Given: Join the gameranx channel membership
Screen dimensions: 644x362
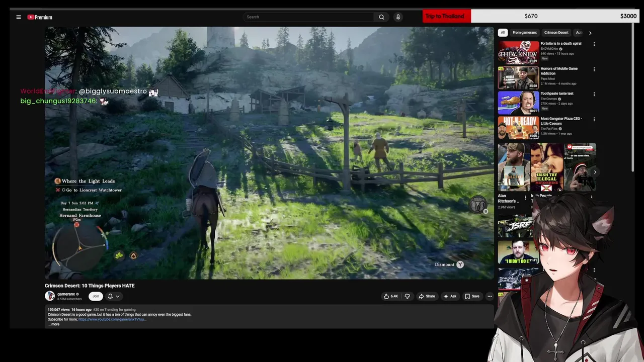Looking at the screenshot, I should coord(96,296).
